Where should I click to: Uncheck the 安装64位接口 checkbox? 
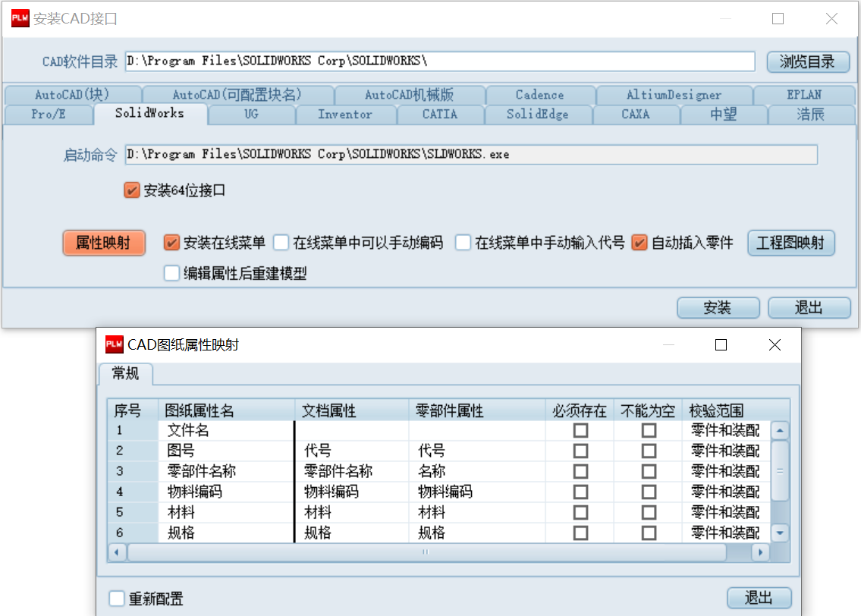pyautogui.click(x=132, y=190)
